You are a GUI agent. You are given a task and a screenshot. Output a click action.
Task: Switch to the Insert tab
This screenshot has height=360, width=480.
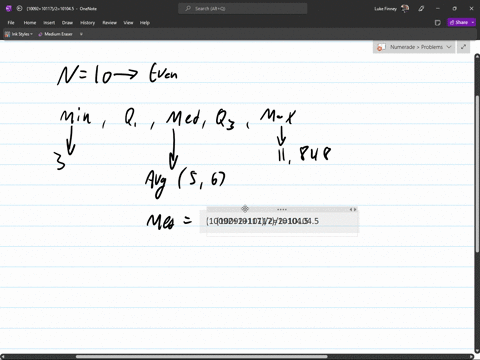coord(49,23)
